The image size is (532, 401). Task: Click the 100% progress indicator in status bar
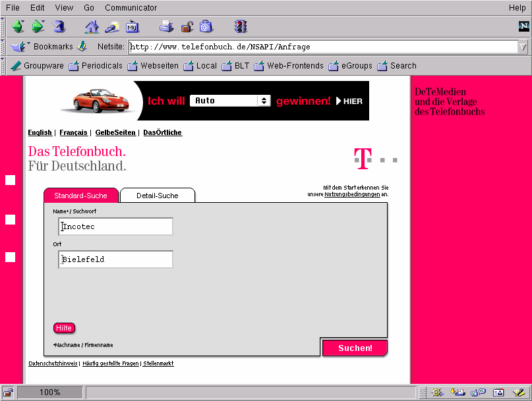[x=50, y=392]
